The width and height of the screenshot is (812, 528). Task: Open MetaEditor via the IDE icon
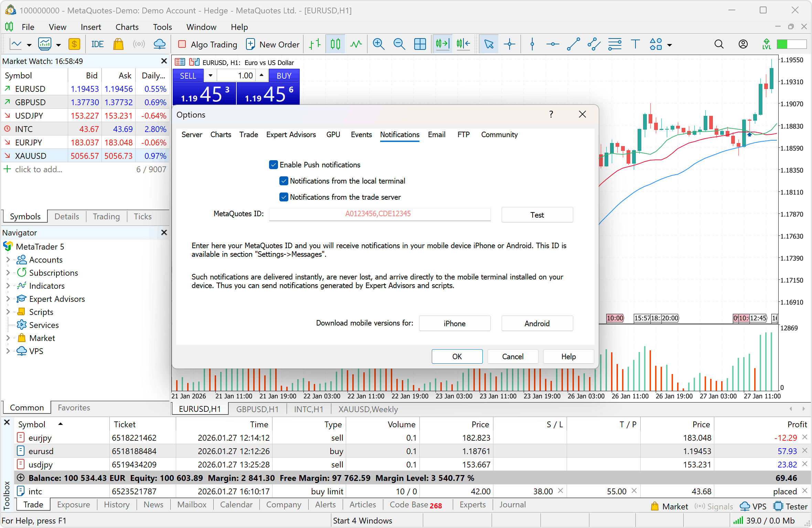[97, 44]
